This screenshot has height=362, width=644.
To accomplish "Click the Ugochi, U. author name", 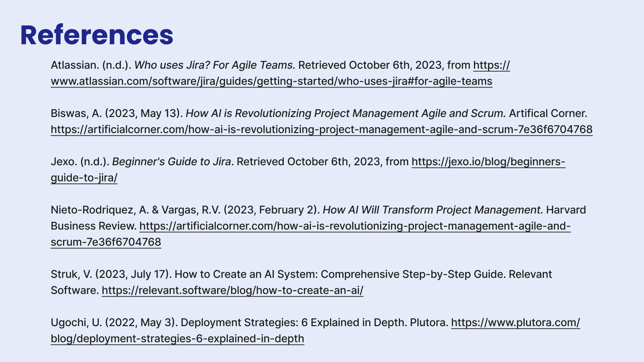I will tap(76, 323).
